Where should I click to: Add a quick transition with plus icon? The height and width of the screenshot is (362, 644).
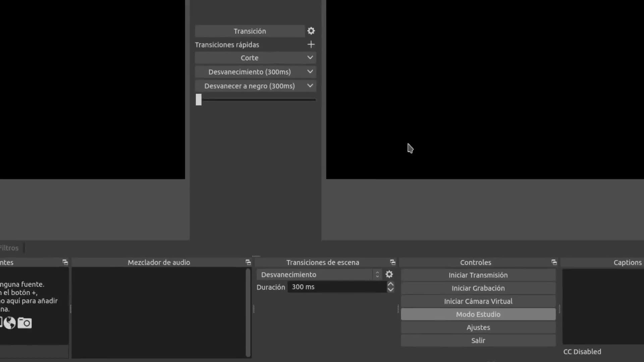(311, 45)
